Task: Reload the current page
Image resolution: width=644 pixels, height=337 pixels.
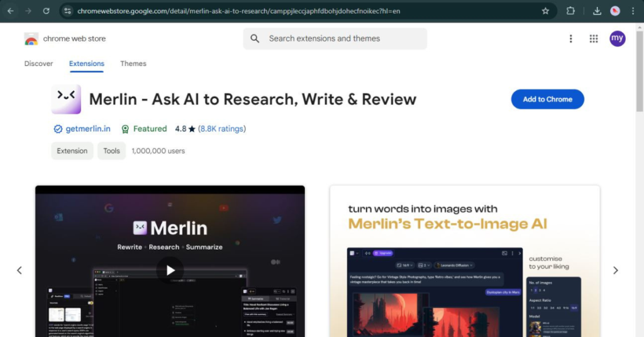Action: 46,11
